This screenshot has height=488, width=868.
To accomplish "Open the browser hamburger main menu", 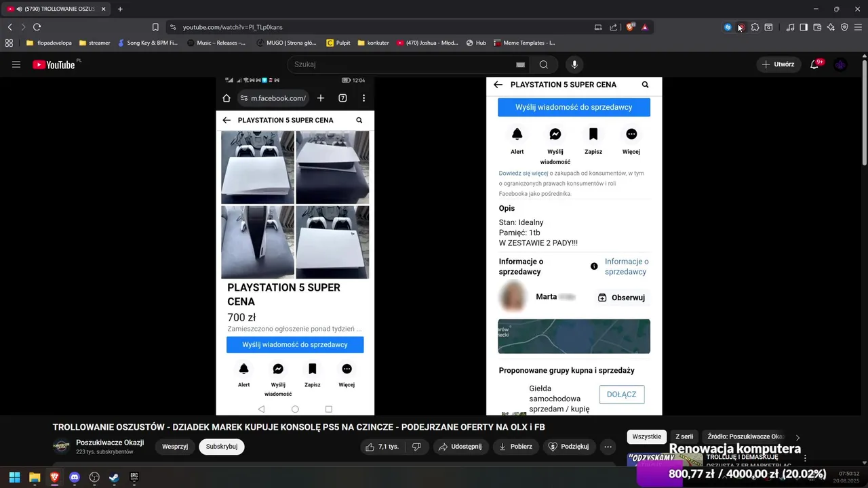I will [x=858, y=27].
